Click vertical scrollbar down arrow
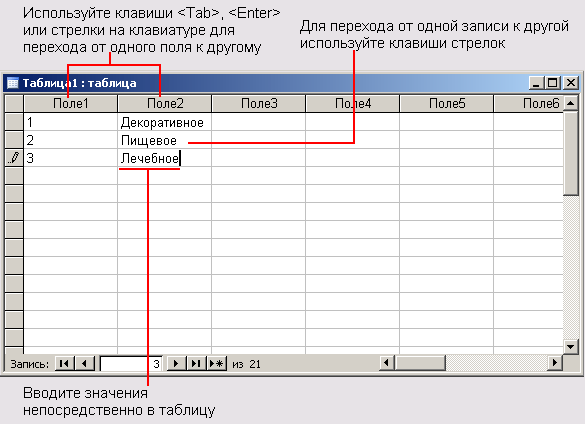 570,346
